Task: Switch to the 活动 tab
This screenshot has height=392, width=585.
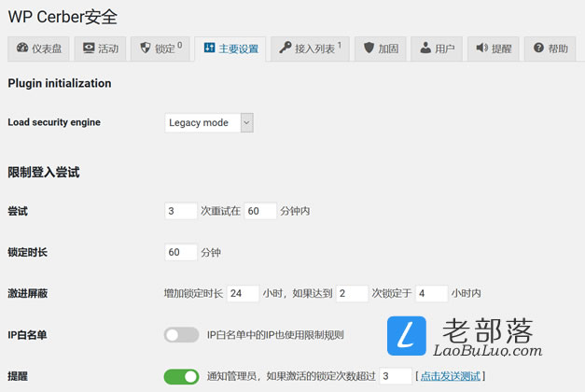Action: (100, 49)
